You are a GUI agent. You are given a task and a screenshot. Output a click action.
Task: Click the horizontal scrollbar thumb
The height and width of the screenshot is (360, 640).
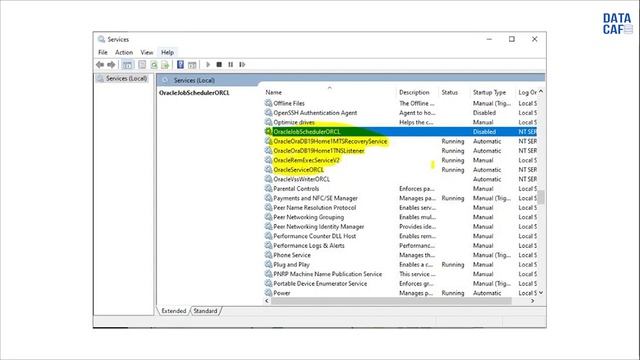[x=391, y=301]
